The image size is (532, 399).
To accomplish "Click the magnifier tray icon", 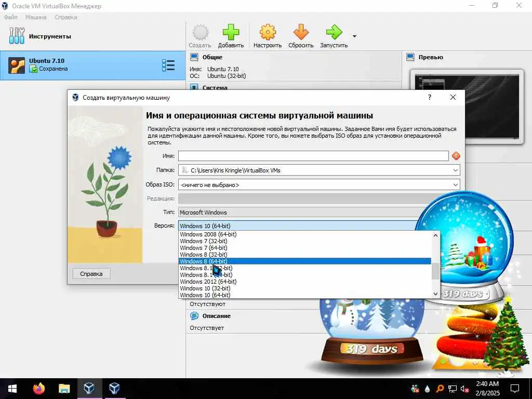I will coord(440,389).
